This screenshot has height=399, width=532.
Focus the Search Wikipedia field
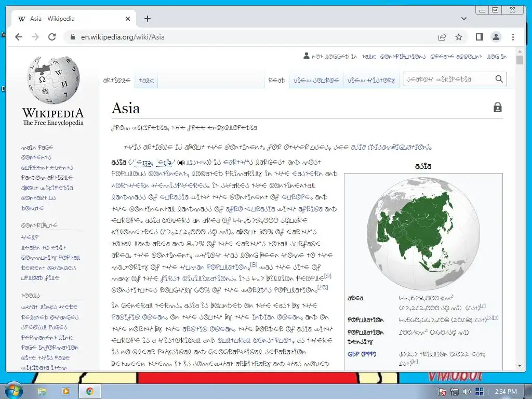pos(449,79)
